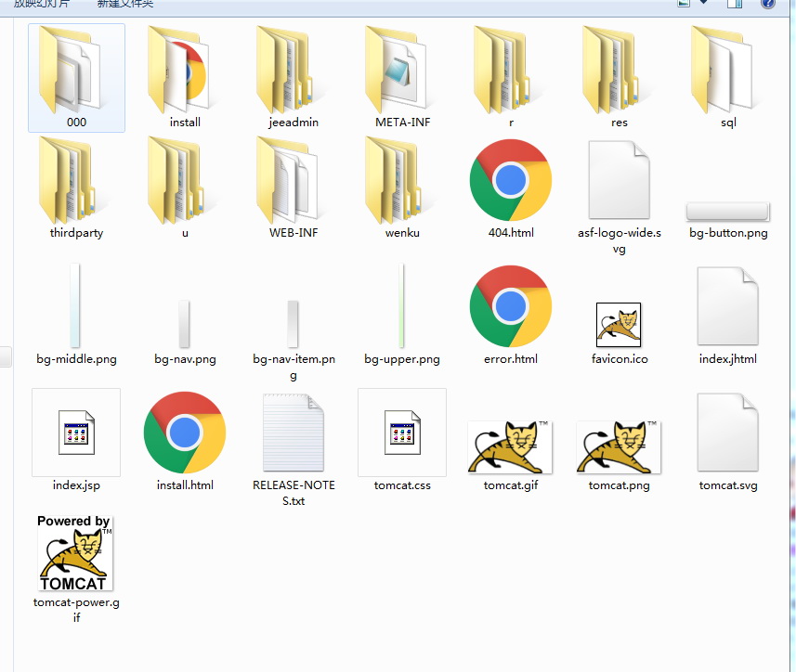Select the install.html Chrome file

185,440
